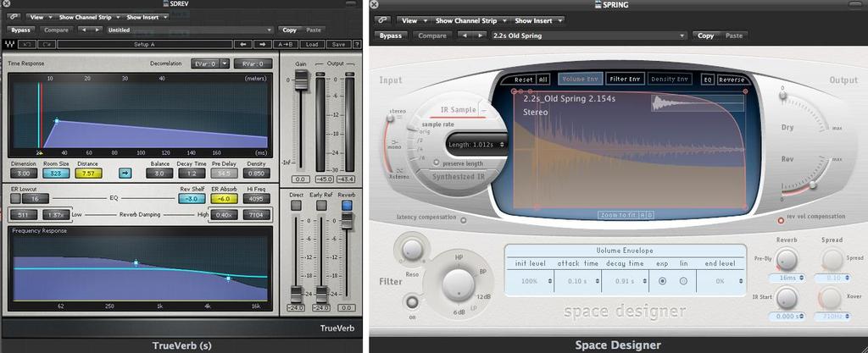Switch to Filter Env tab
The image size is (868, 353).
tap(625, 79)
